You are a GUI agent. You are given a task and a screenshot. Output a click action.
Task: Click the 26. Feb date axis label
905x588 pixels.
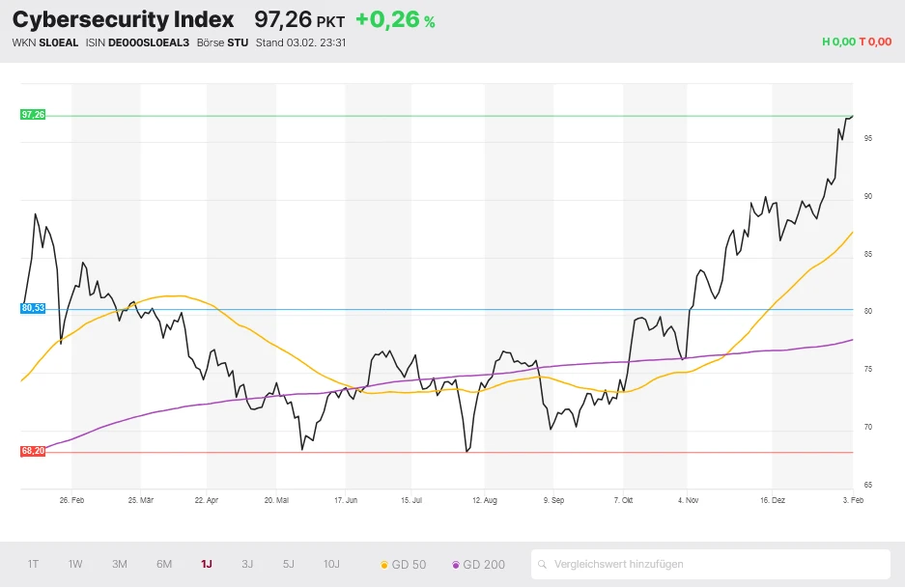pyautogui.click(x=71, y=501)
